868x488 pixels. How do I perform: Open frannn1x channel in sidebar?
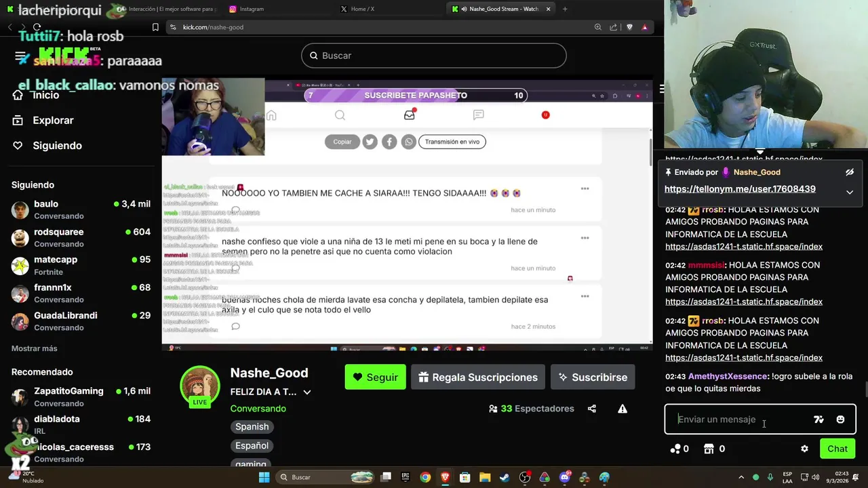pyautogui.click(x=81, y=293)
